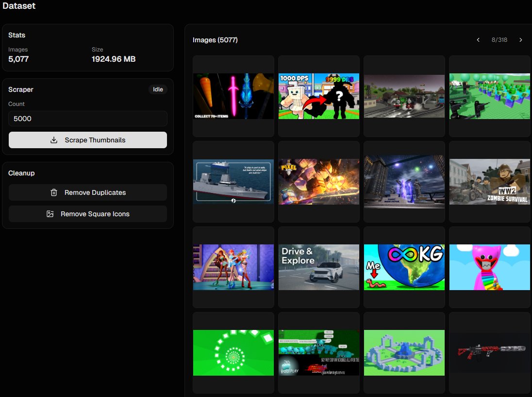Click the page indicator 8/318

click(x=499, y=40)
